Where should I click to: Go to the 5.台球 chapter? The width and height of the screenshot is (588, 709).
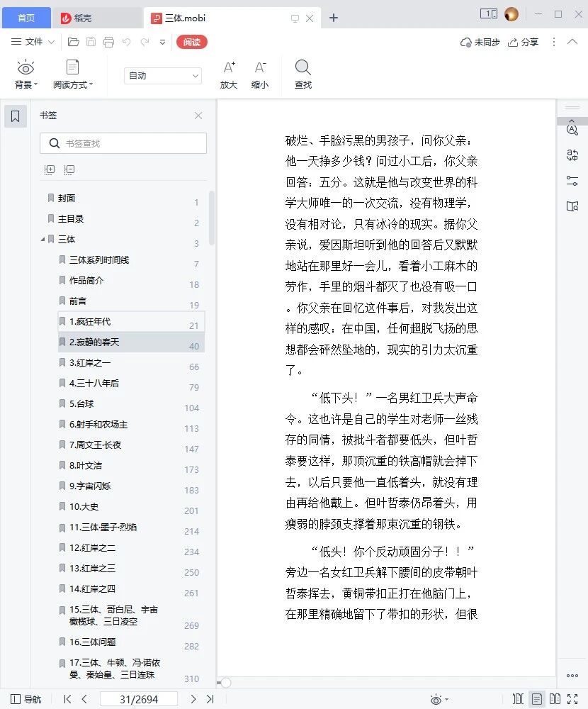(x=81, y=404)
